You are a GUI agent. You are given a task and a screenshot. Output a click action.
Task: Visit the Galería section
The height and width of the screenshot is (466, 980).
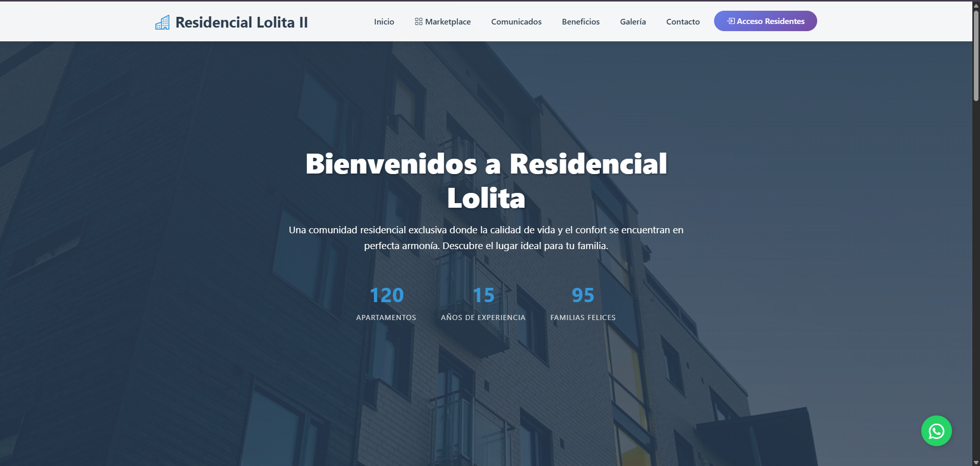(x=632, y=21)
